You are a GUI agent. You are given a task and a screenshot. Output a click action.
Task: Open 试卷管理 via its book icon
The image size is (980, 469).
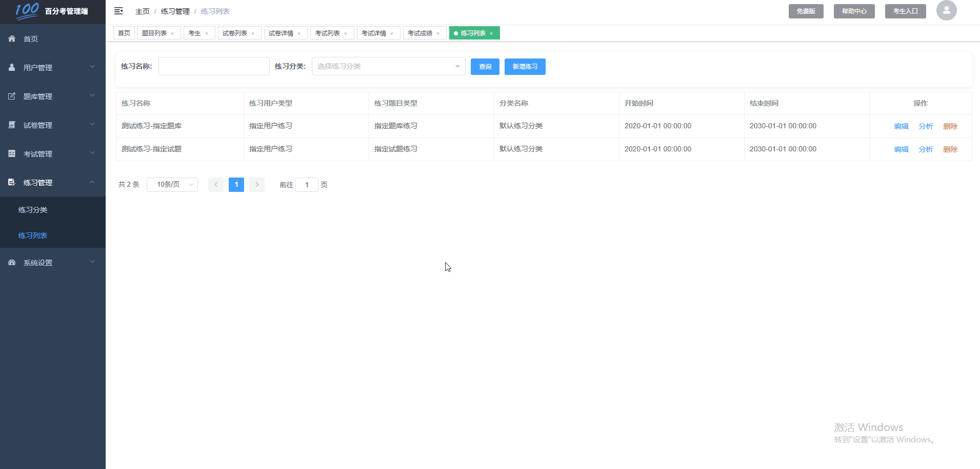coord(11,125)
